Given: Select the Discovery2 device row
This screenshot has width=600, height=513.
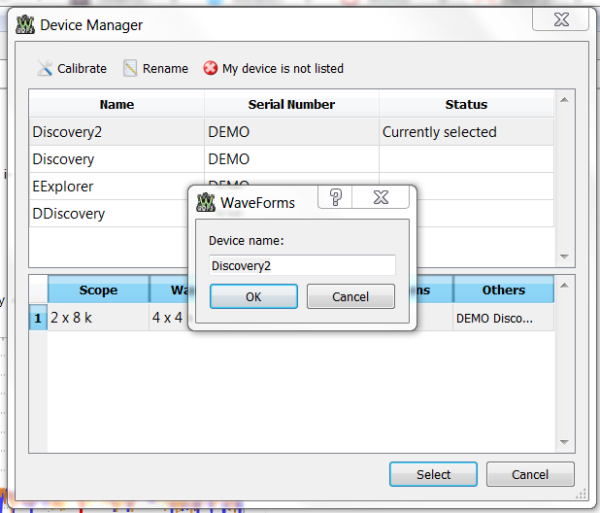Looking at the screenshot, I should [x=292, y=132].
